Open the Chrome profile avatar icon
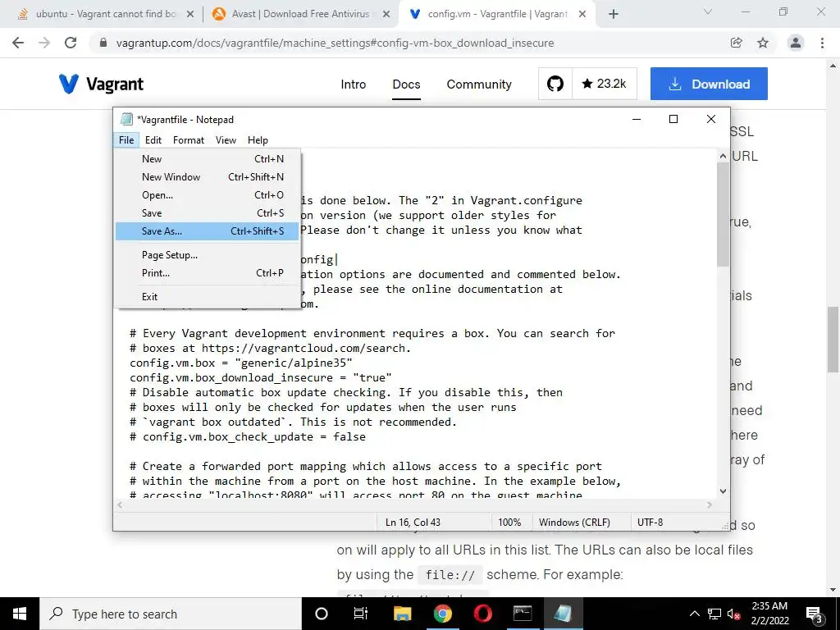Viewport: 840px width, 630px height. click(796, 43)
